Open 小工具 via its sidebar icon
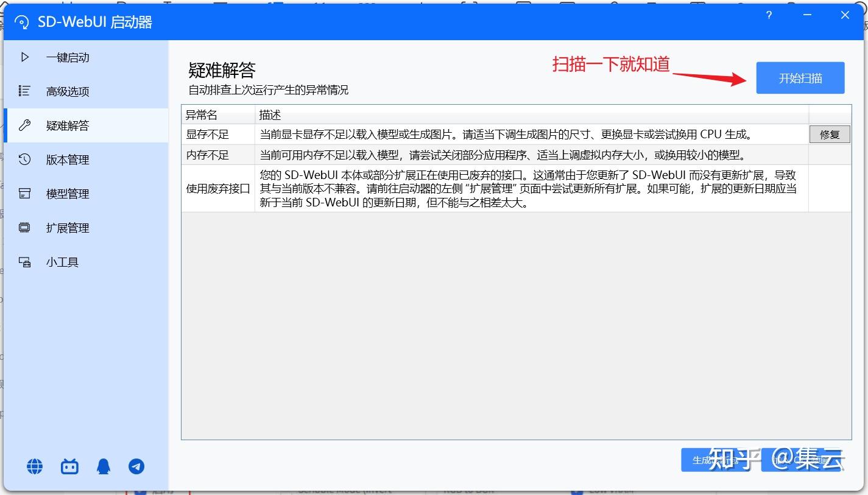The image size is (868, 495). tap(25, 262)
